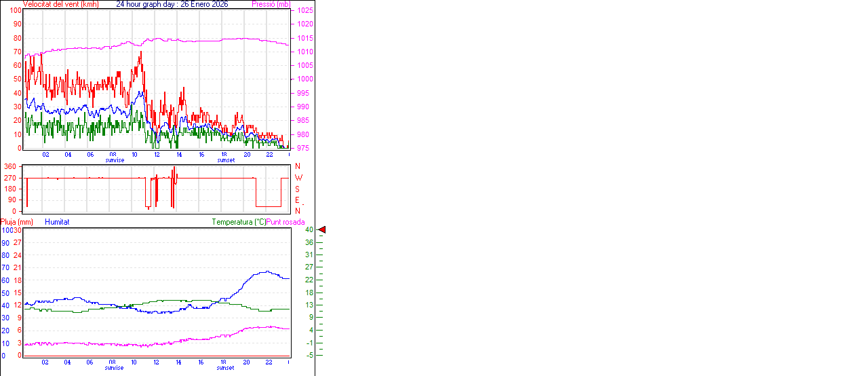Select the blue 'Humitat' legend label

(x=57, y=222)
